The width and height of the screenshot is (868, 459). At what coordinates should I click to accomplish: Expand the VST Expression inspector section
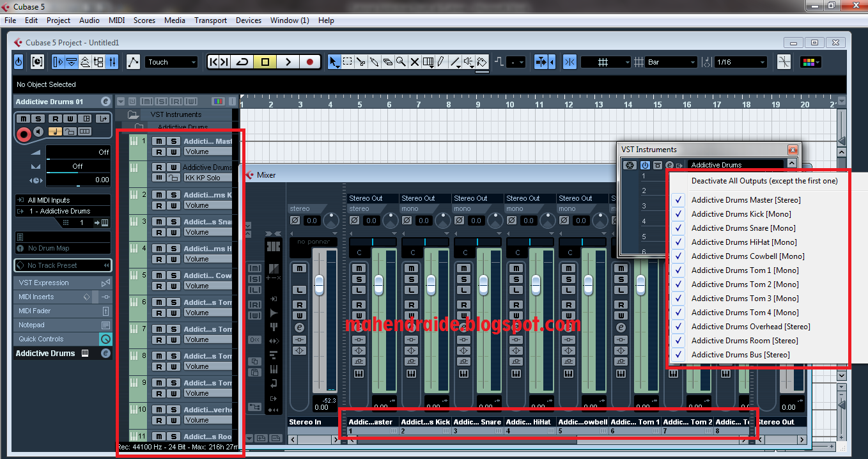coord(63,283)
